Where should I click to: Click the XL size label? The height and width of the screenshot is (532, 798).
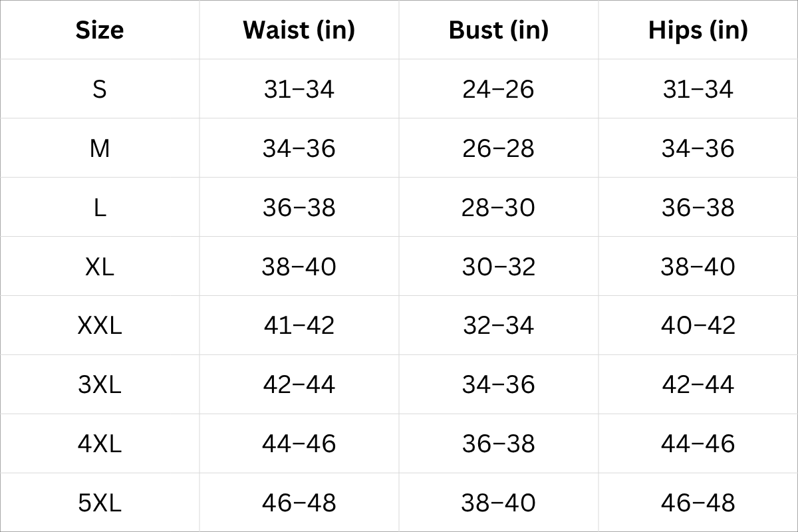[x=100, y=267]
